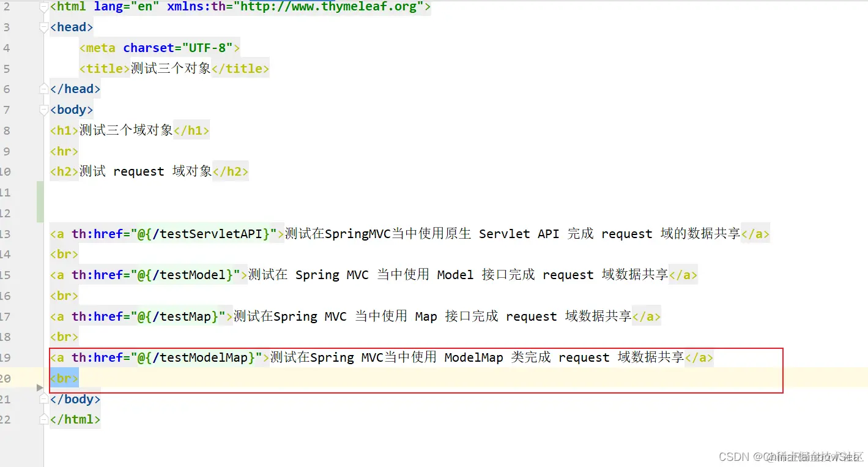Click the closing </title> tag
The height and width of the screenshot is (467, 868).
click(240, 69)
